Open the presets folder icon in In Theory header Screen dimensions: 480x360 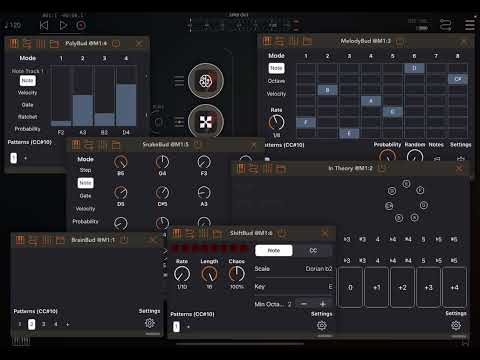(281, 169)
